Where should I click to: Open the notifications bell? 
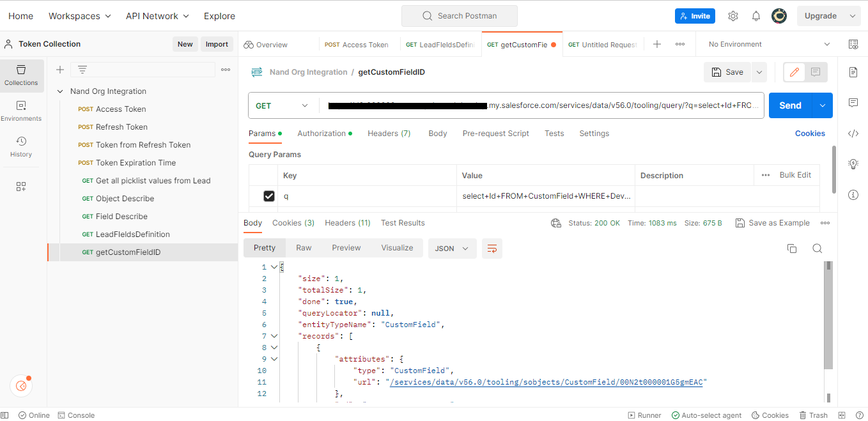point(756,16)
